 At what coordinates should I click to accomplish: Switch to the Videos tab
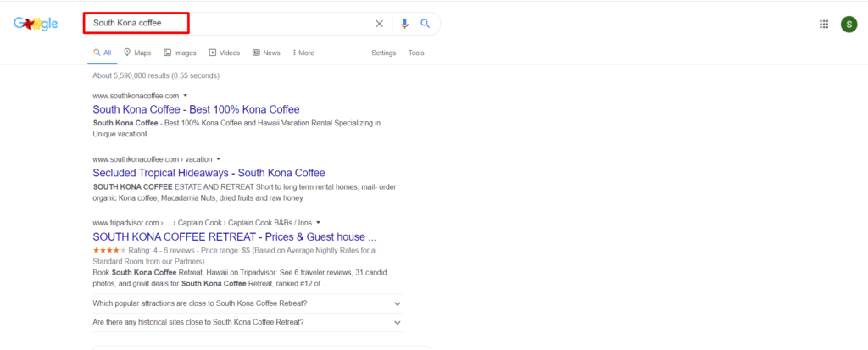coord(224,53)
